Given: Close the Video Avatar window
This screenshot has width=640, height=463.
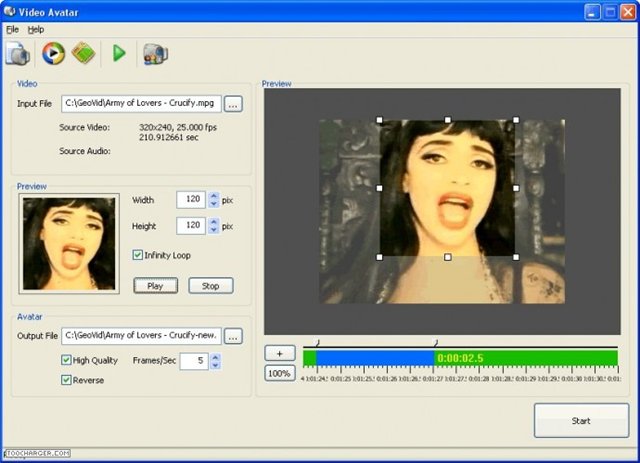Looking at the screenshot, I should [628, 12].
